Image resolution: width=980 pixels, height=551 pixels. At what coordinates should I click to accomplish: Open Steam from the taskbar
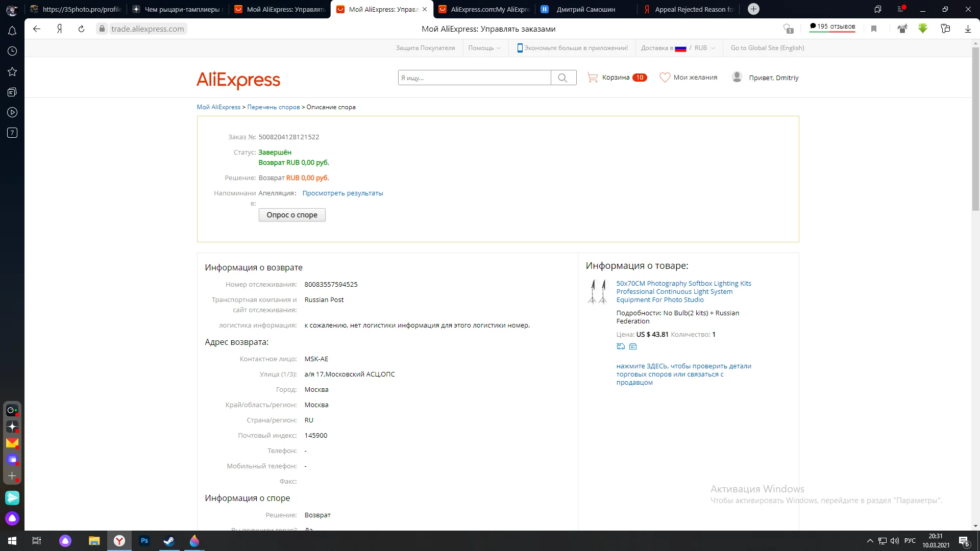click(169, 541)
